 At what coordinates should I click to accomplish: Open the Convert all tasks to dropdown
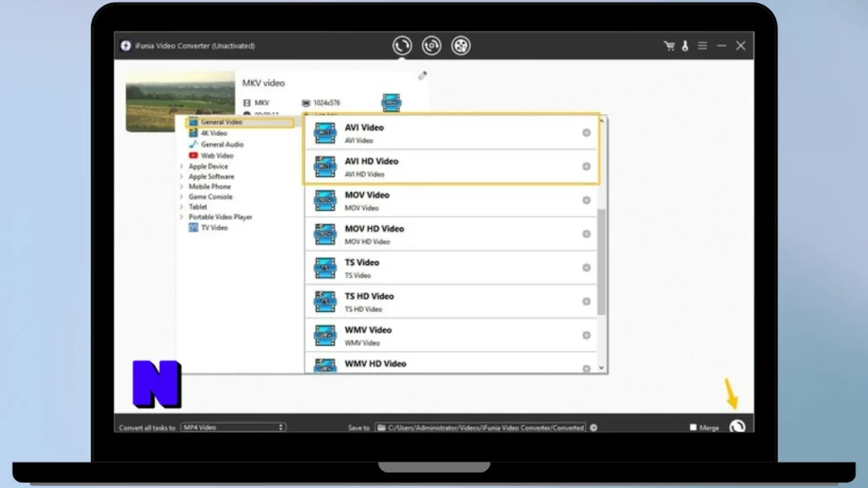[x=233, y=427]
